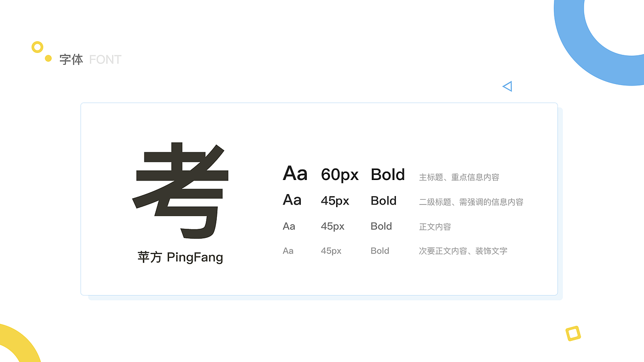Click the 正文内容 description text
This screenshot has height=362, width=644.
pos(435,227)
